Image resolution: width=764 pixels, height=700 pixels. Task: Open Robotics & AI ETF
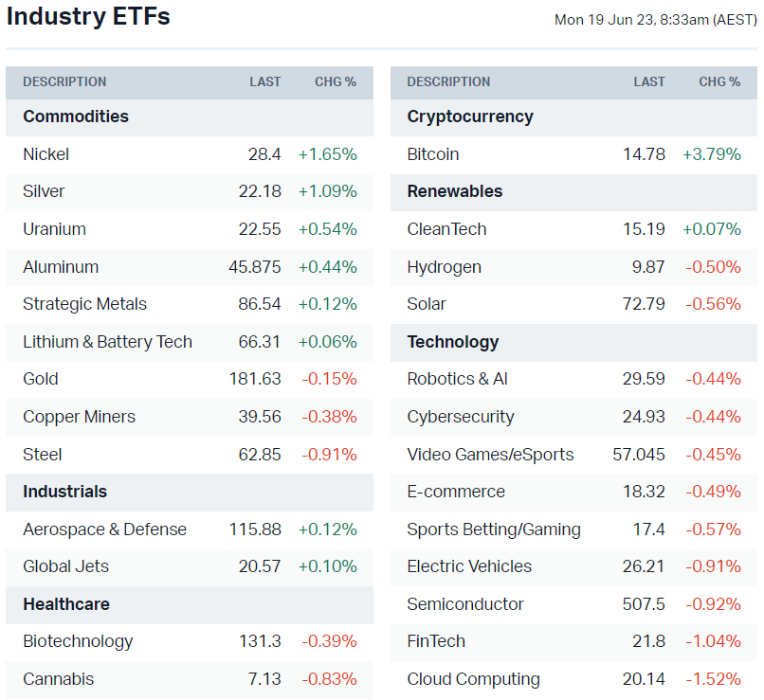click(x=457, y=379)
